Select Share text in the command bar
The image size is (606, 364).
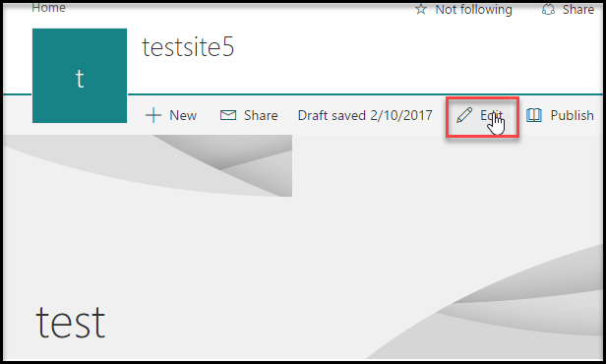coord(261,115)
